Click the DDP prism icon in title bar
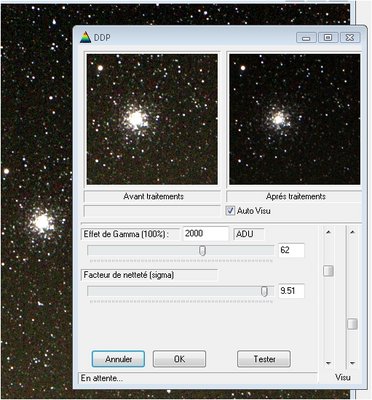This screenshot has width=372, height=400. 86,37
